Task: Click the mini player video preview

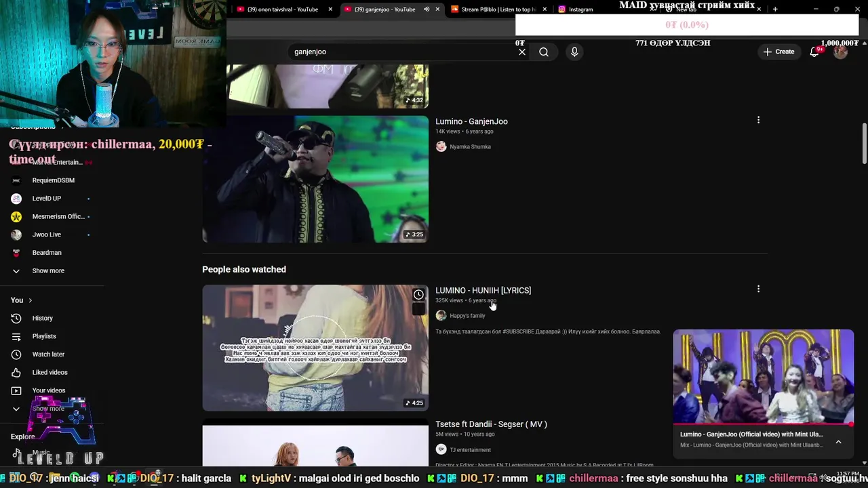Action: coord(764,377)
